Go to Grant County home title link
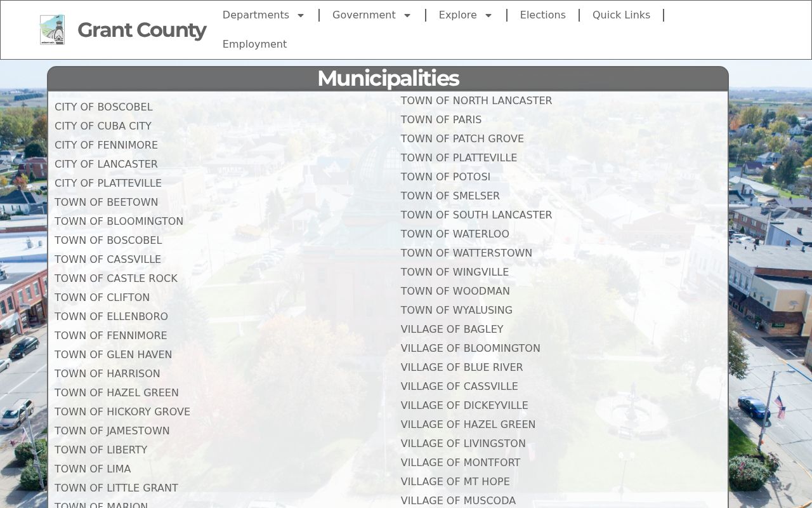This screenshot has width=812, height=508. click(141, 30)
